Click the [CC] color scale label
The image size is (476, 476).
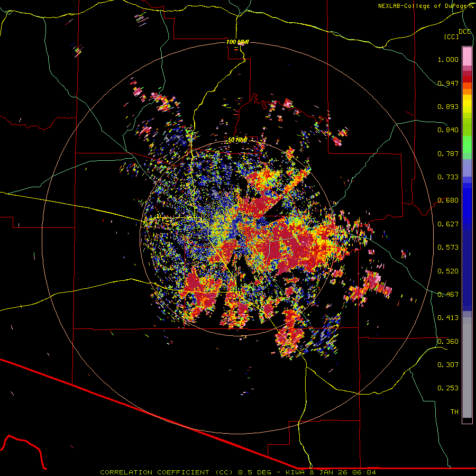451,36
